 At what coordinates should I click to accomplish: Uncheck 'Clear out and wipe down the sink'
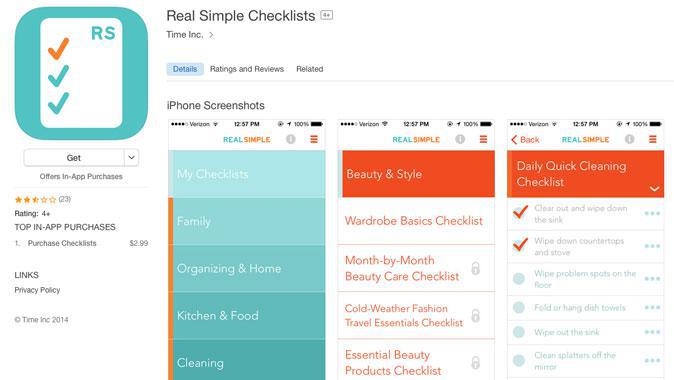coord(520,212)
